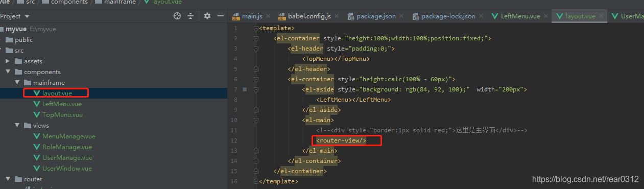
Task: Select TopMenu.vue in the project tree
Action: [x=62, y=115]
